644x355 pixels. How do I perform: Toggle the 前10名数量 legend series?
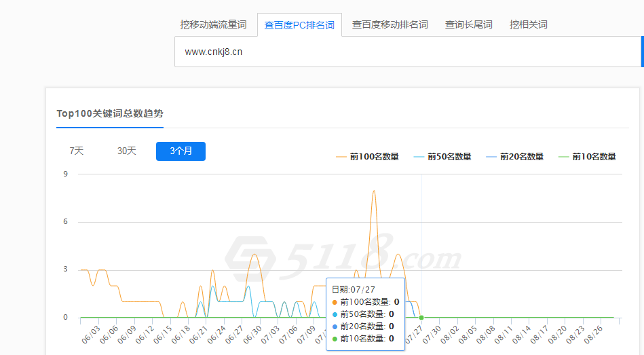coord(587,157)
